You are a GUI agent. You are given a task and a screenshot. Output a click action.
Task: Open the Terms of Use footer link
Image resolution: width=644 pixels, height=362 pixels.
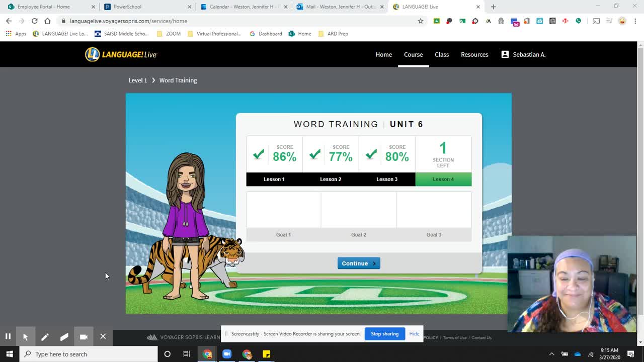tap(455, 338)
